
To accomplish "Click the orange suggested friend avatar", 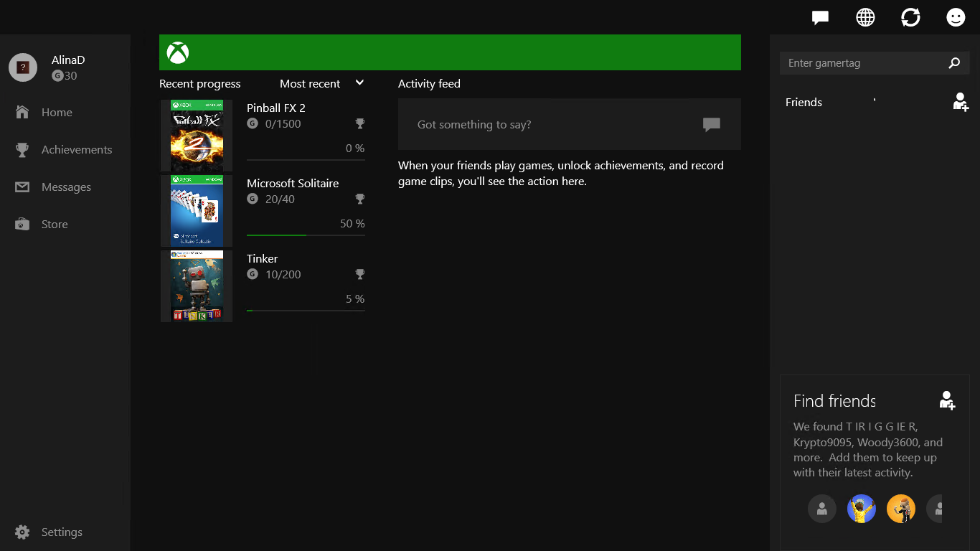I will point(901,509).
